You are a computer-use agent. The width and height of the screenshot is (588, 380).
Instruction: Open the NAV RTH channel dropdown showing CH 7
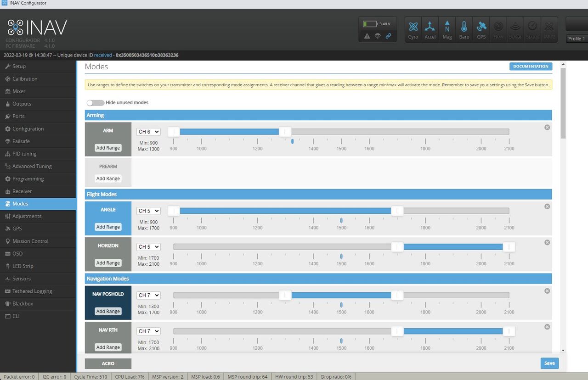pos(148,331)
